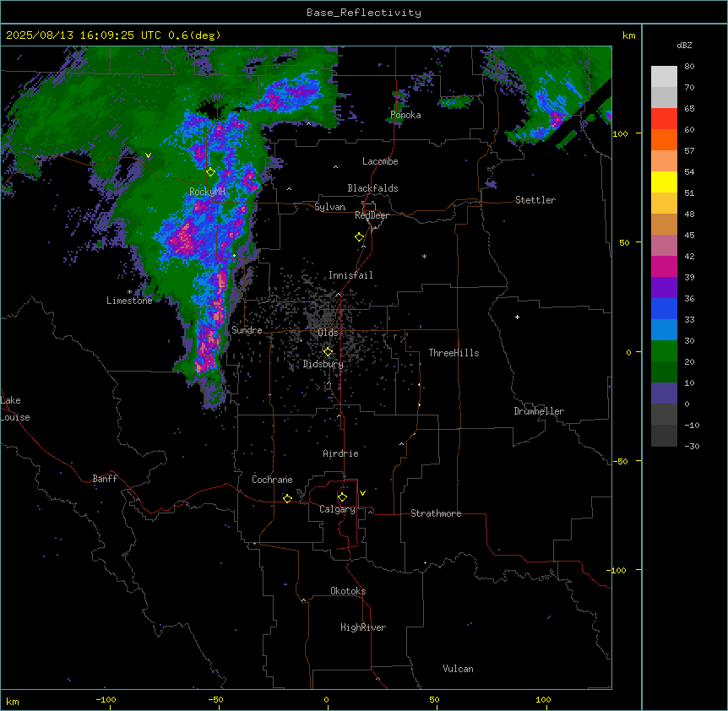Click the Drumheller town label
The width and height of the screenshot is (728, 711).
(539, 411)
